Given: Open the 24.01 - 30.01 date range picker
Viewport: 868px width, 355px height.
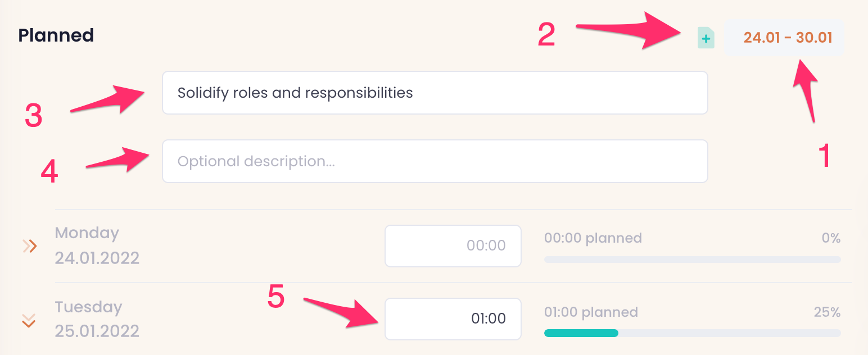Looking at the screenshot, I should [x=787, y=38].
